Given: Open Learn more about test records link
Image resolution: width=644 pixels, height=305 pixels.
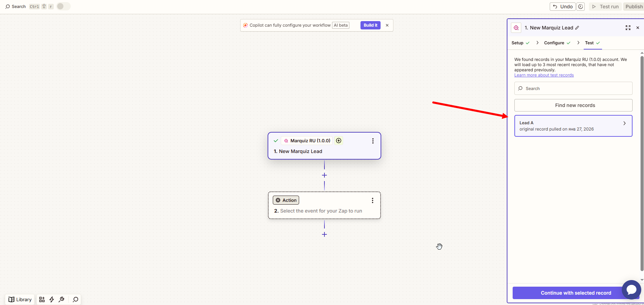Looking at the screenshot, I should (544, 75).
